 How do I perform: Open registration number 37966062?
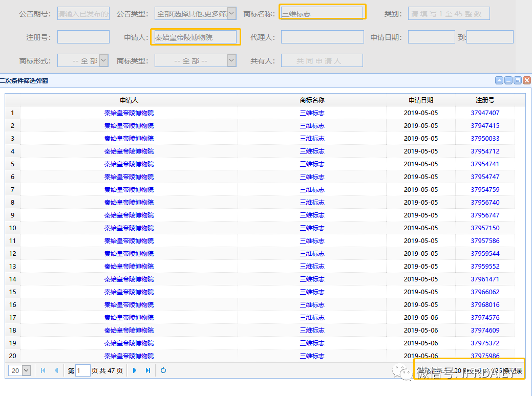[485, 292]
